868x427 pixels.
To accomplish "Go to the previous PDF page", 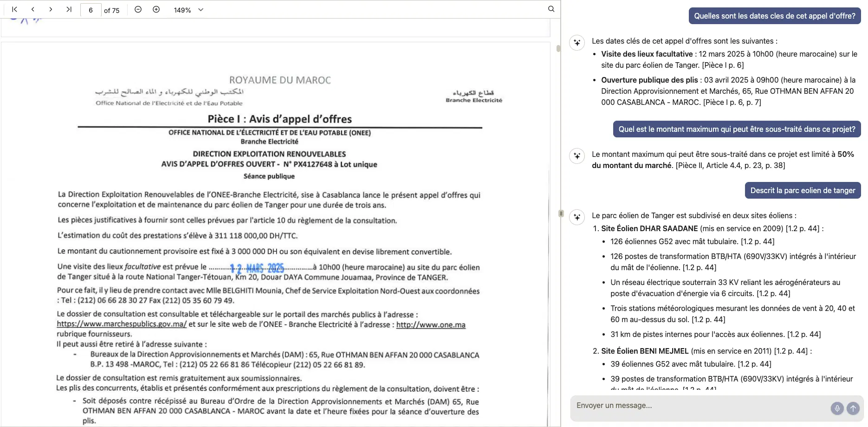I will point(32,9).
